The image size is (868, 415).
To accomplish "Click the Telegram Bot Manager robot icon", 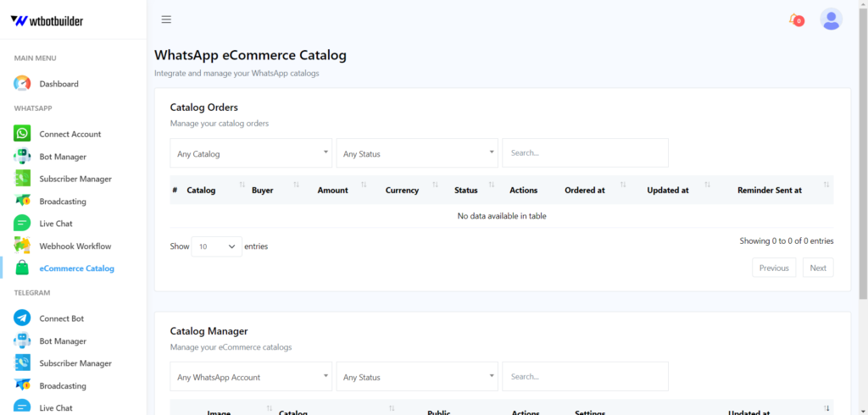I will coord(22,340).
